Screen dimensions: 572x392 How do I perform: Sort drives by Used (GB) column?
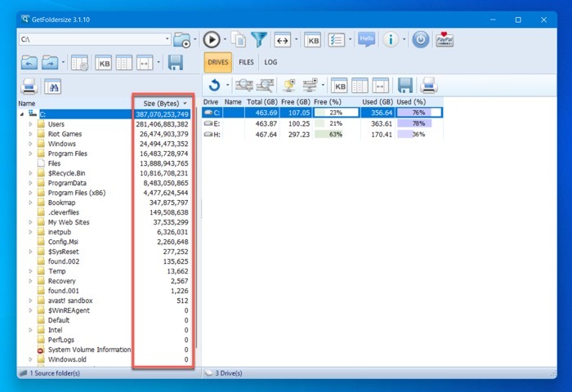(x=378, y=102)
